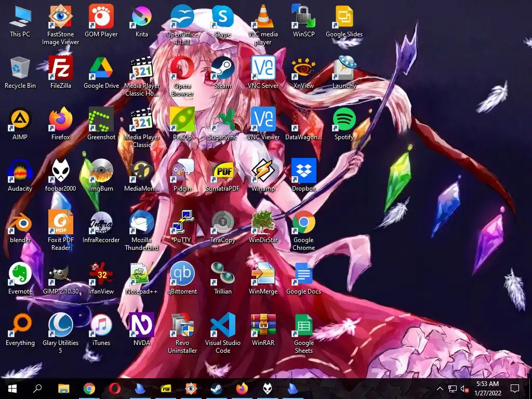Select the AIMP desktop shortcut

click(x=20, y=124)
